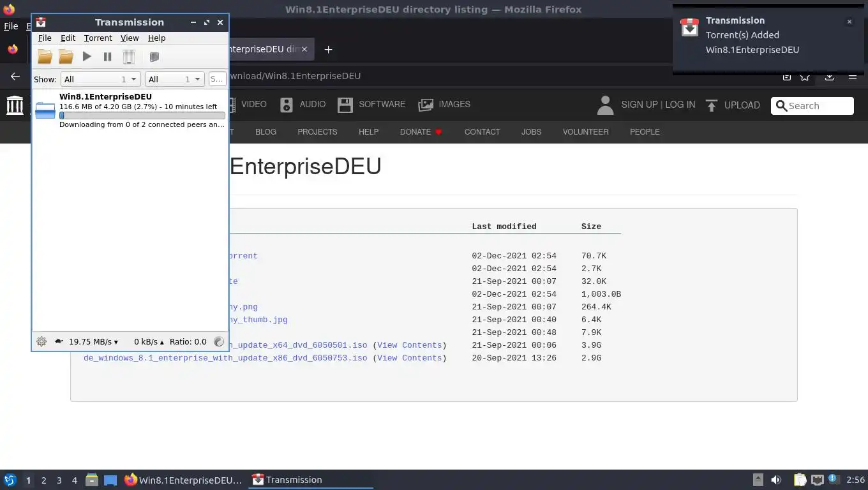Open file manager taskbar icon

click(x=91, y=480)
